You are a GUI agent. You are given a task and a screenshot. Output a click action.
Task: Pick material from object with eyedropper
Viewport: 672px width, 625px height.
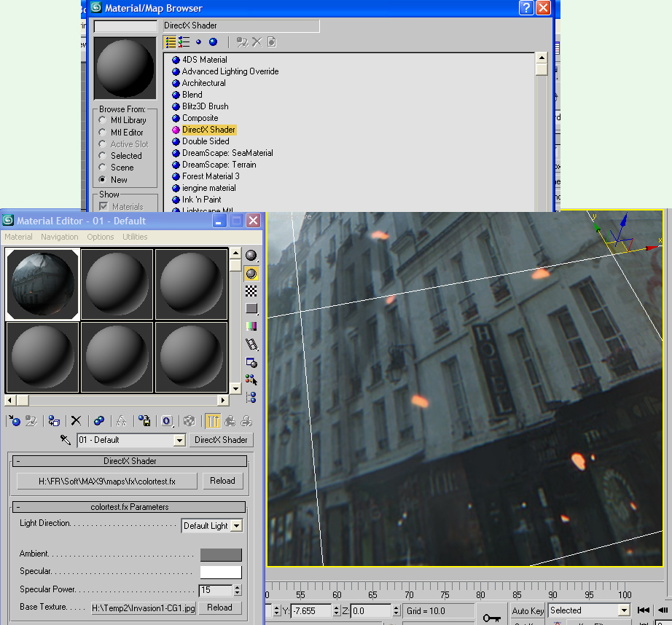pyautogui.click(x=66, y=440)
